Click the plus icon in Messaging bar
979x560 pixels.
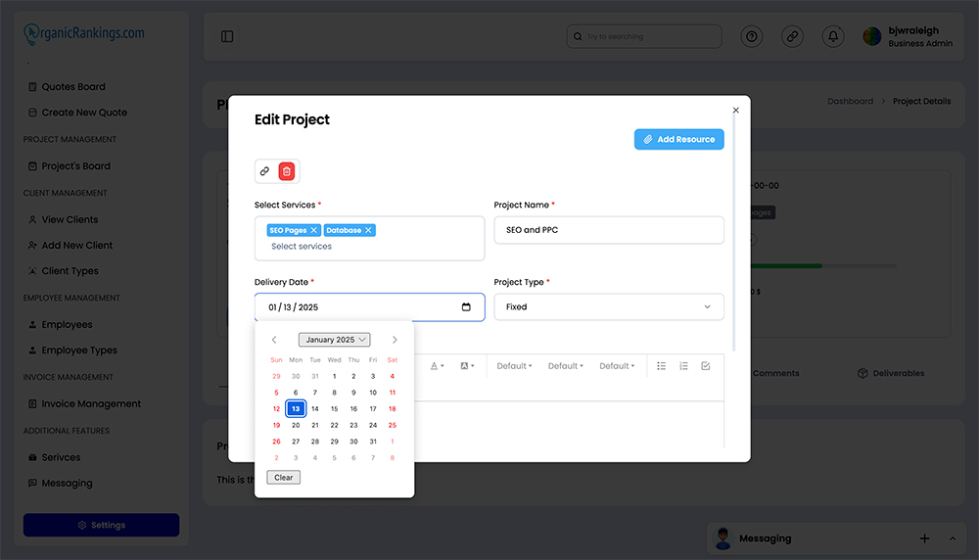point(925,538)
